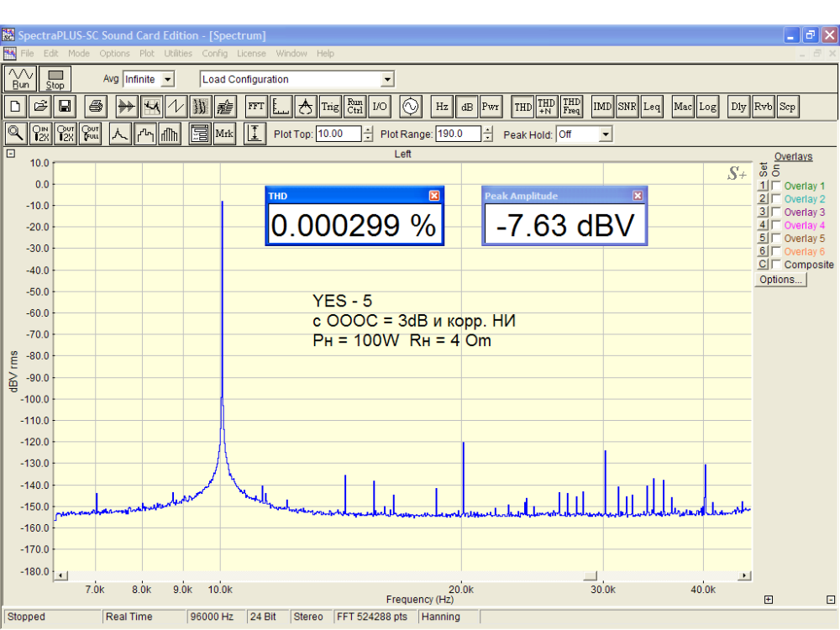This screenshot has height=630, width=840.
Task: Close the THD readout window
Action: click(x=434, y=196)
